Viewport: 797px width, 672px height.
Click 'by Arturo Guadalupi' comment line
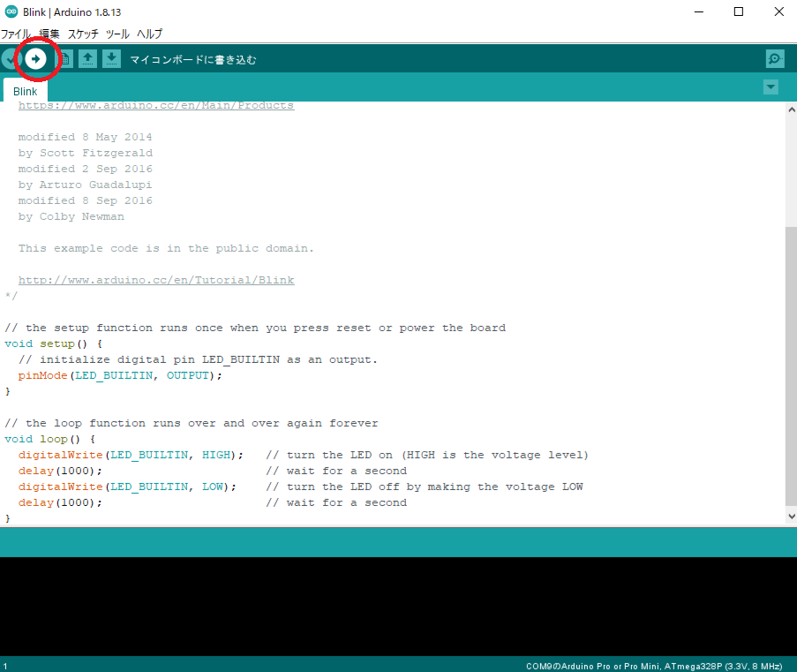pyautogui.click(x=85, y=185)
